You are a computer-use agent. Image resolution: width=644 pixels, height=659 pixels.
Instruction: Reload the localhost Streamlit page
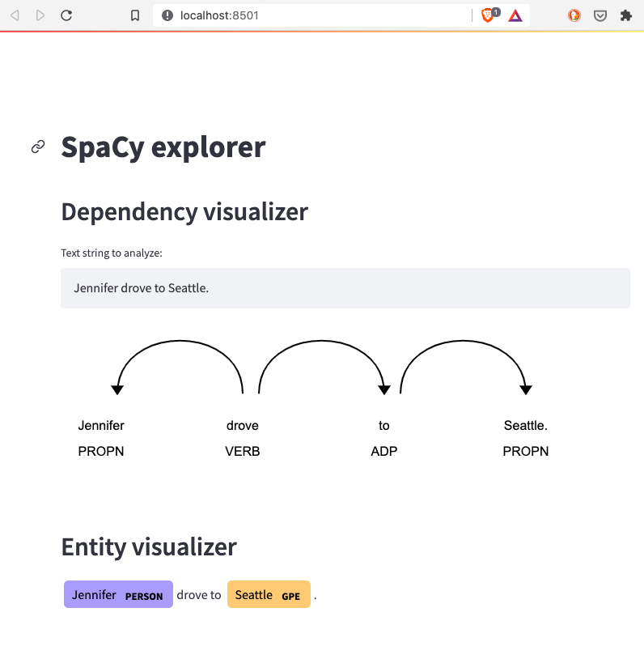66,15
